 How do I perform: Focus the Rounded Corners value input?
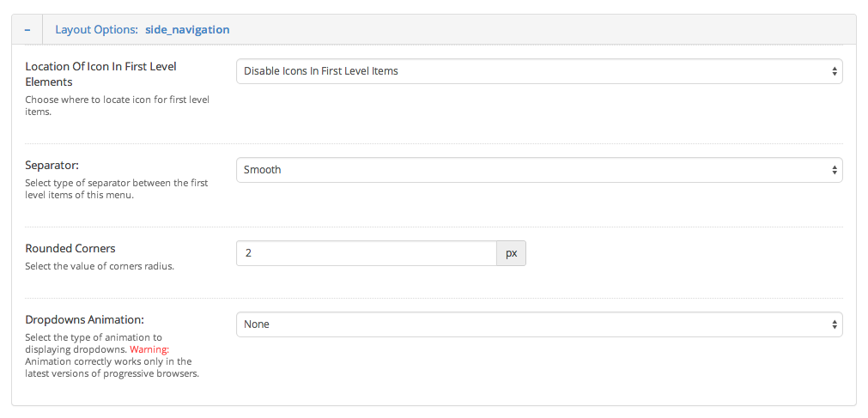pos(366,253)
